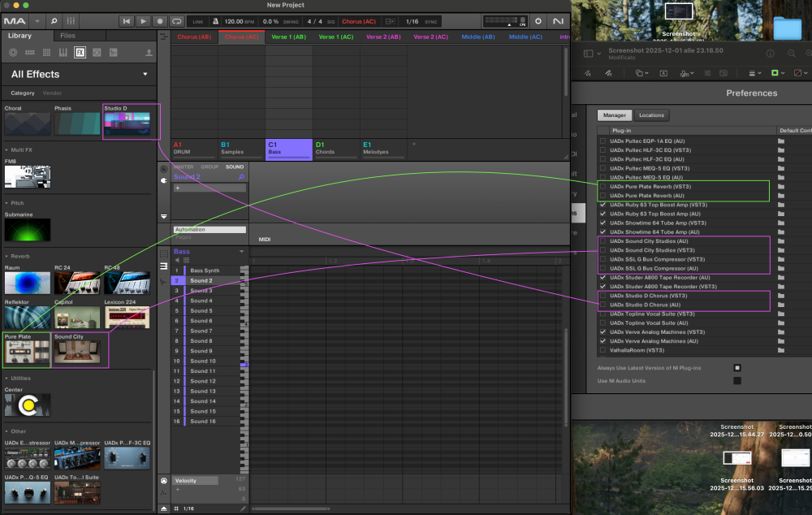Collapse the Other category
This screenshot has width=812, height=515.
tap(6, 431)
